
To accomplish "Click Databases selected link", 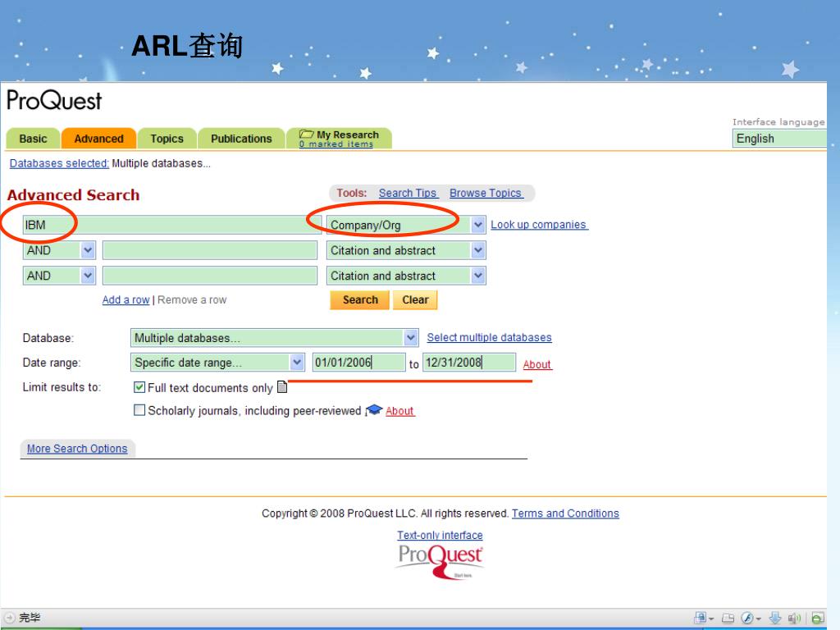I will 59,163.
